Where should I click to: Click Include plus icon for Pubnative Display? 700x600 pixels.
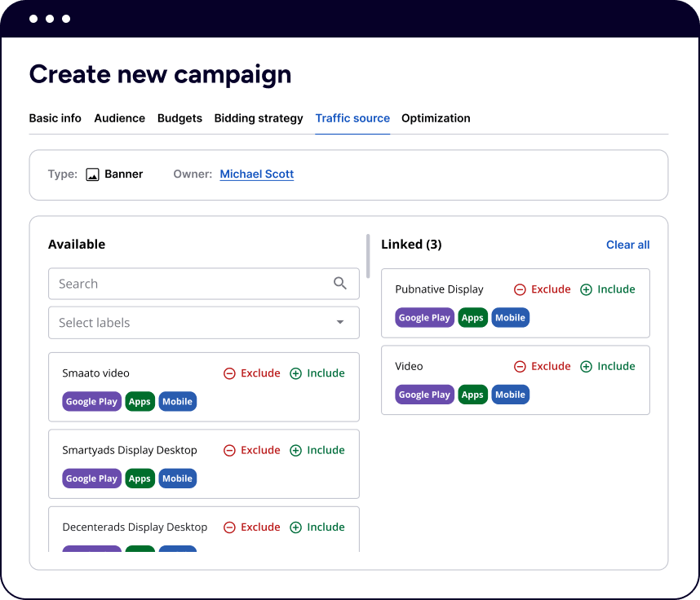(x=586, y=289)
